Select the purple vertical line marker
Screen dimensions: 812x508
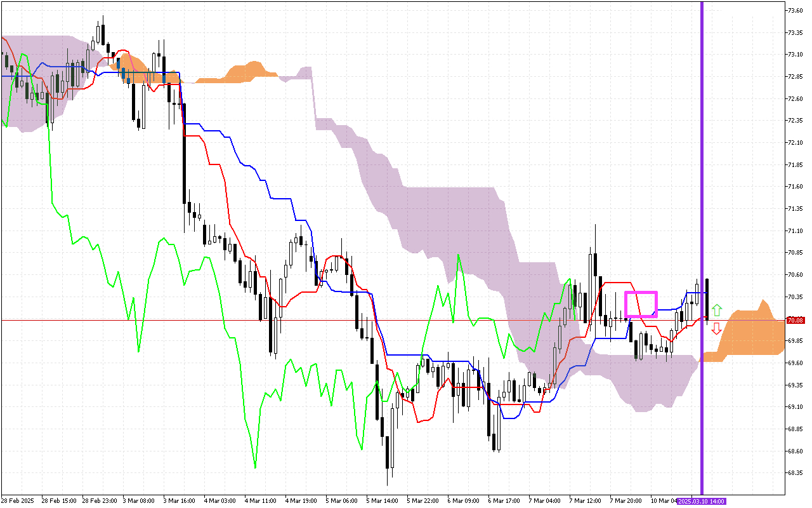tap(702, 248)
